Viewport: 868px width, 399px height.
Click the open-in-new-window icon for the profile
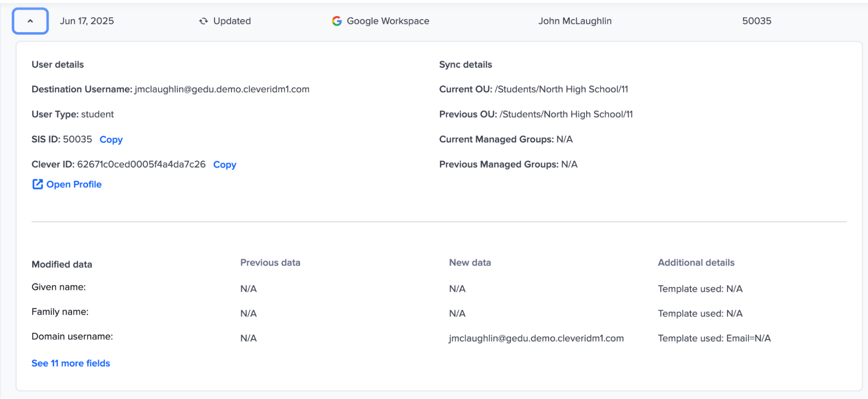pyautogui.click(x=37, y=184)
